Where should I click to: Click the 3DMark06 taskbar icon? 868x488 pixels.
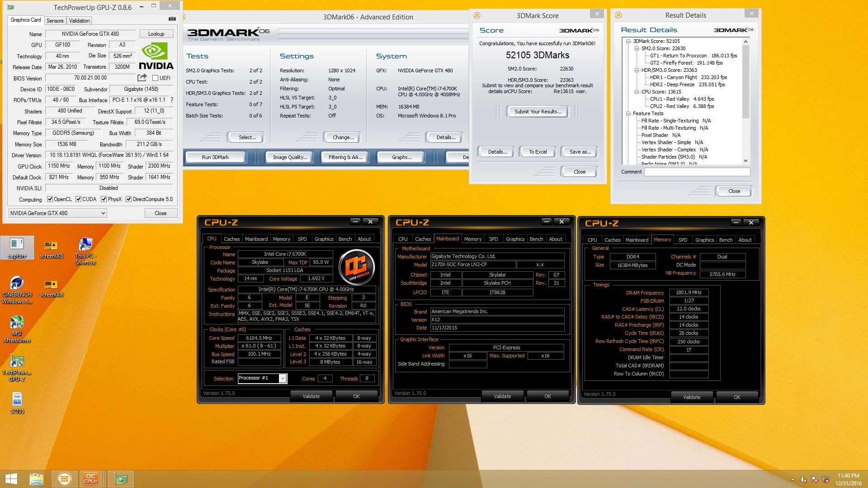tap(64, 479)
